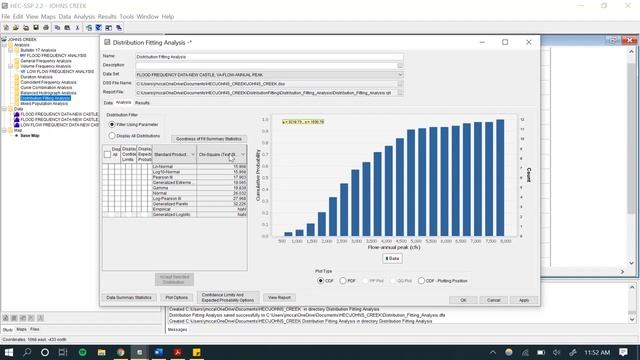Screen dimensions: 640x360
Task: Click the New Study toolbar icon
Action: tap(6, 28)
